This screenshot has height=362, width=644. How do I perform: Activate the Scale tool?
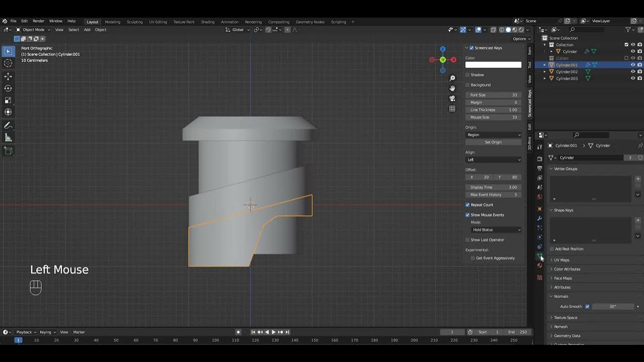point(8,100)
